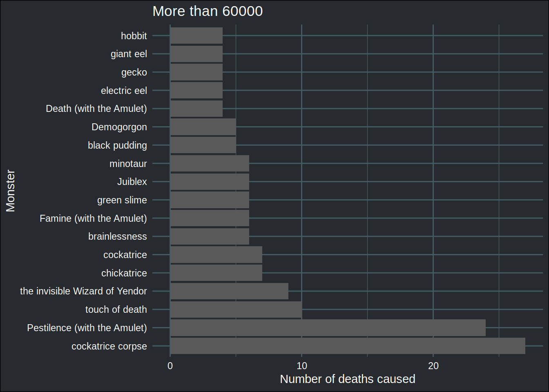The image size is (549, 392).
Task: Click the bar for hobbit
Action: (x=196, y=36)
